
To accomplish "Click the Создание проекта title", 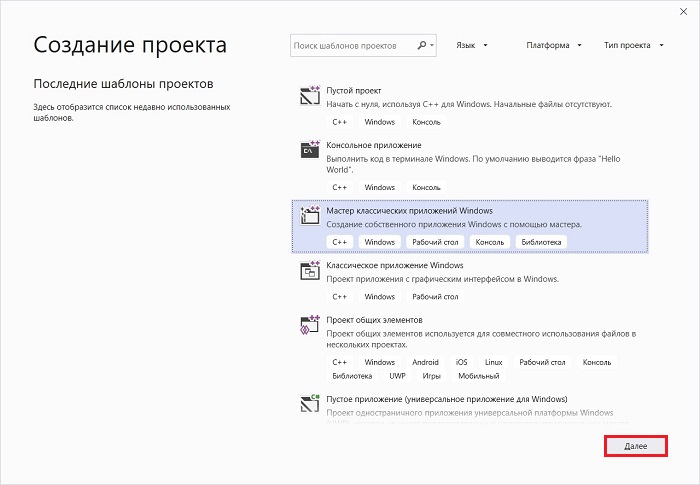I will (130, 45).
